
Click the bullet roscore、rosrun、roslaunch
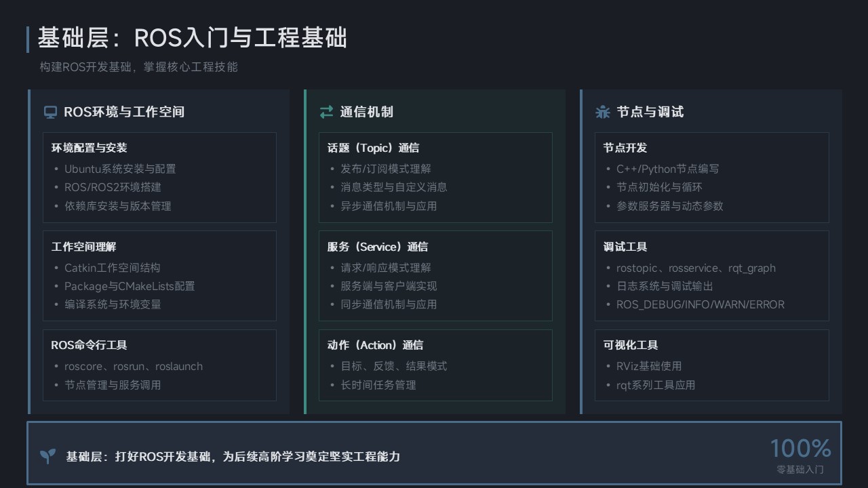[x=134, y=367]
